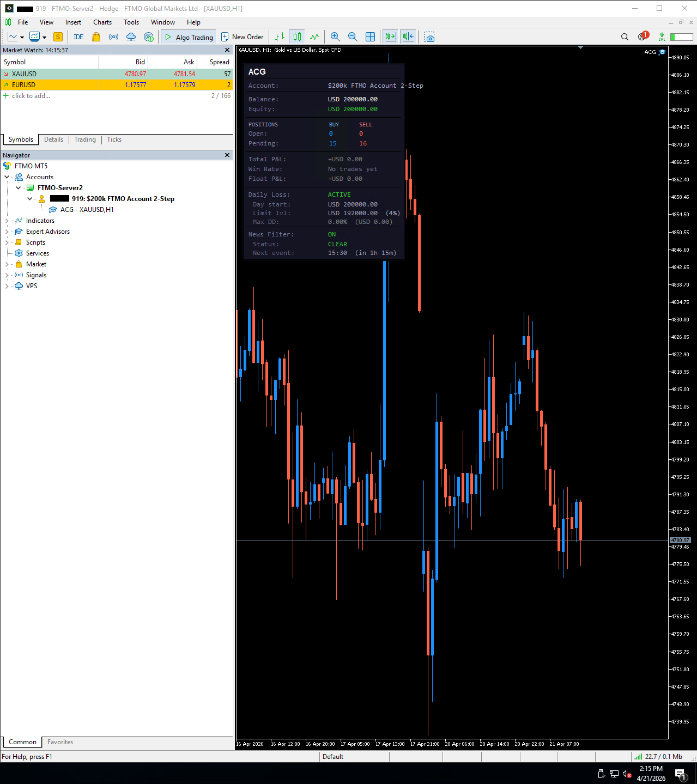Close the Navigator panel
The width and height of the screenshot is (697, 784).
click(x=227, y=155)
